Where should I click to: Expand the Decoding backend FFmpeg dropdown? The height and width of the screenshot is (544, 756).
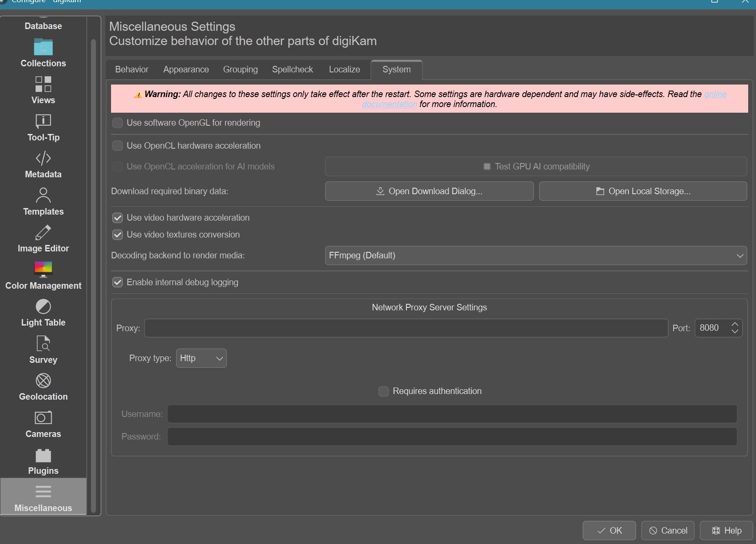click(x=535, y=256)
